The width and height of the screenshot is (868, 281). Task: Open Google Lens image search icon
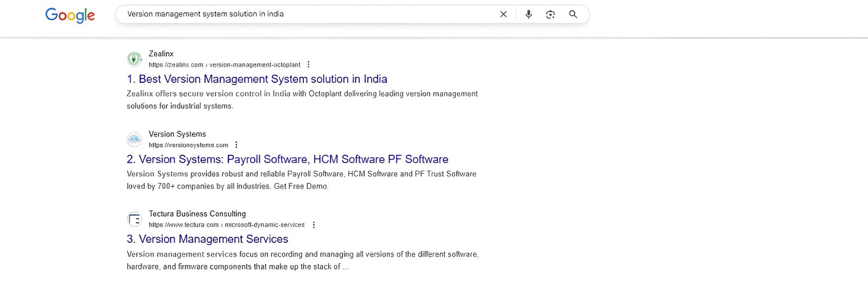pos(550,14)
